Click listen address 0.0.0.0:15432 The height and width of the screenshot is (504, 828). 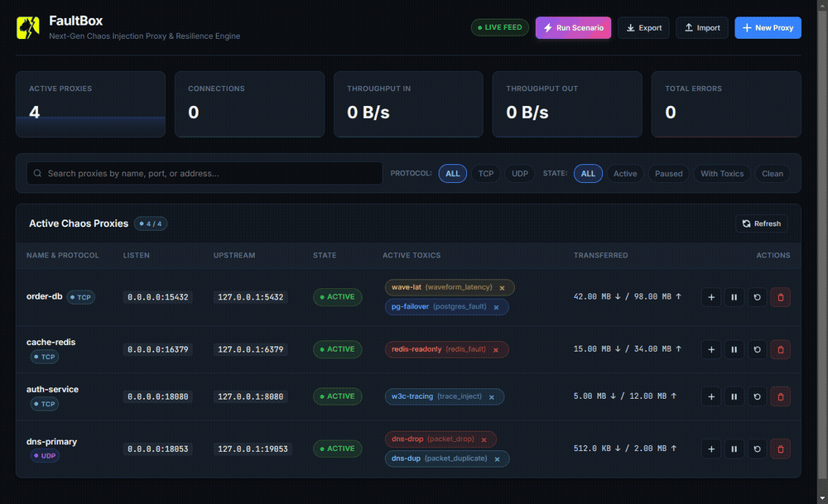[158, 297]
